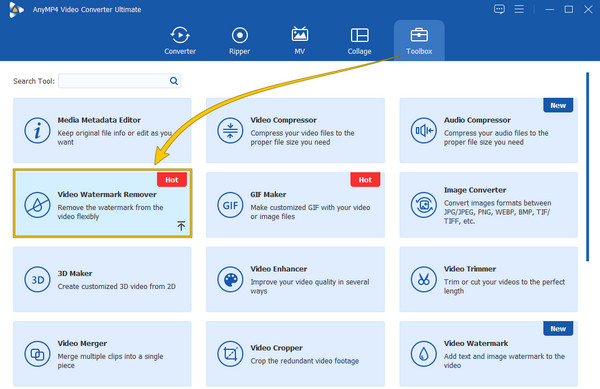The height and width of the screenshot is (389, 600).
Task: Open Video Merger title text
Action: 82,343
